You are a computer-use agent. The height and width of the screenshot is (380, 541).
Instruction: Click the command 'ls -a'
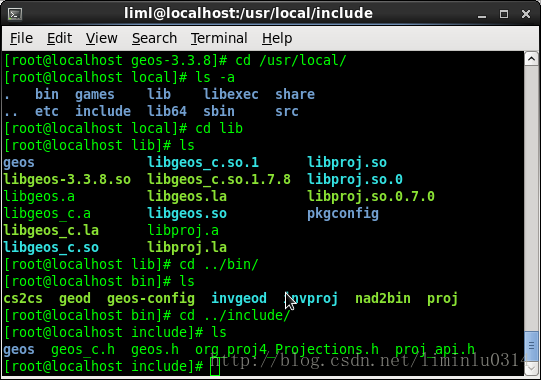tap(215, 77)
